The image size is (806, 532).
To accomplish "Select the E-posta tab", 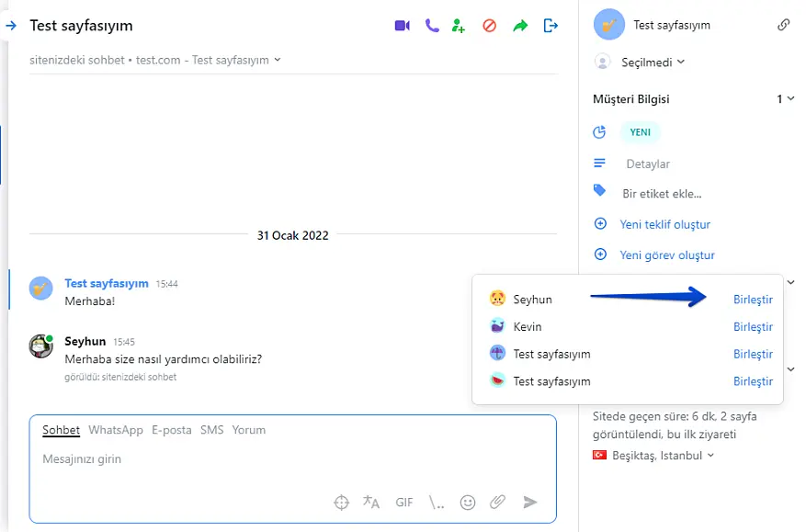I will pyautogui.click(x=172, y=430).
